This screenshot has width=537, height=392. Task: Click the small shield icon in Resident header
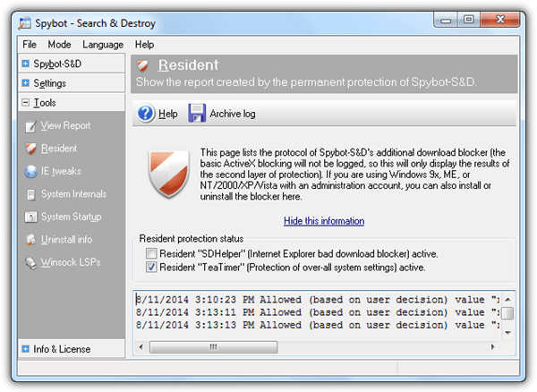[x=142, y=65]
